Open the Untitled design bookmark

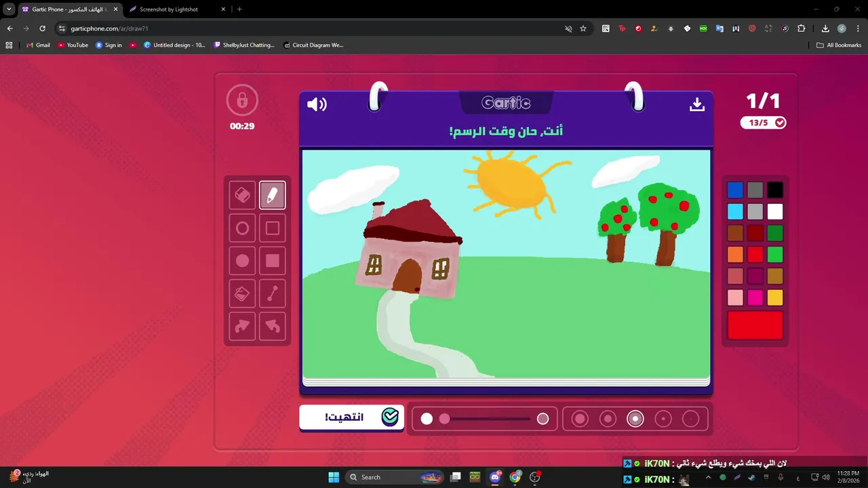174,45
